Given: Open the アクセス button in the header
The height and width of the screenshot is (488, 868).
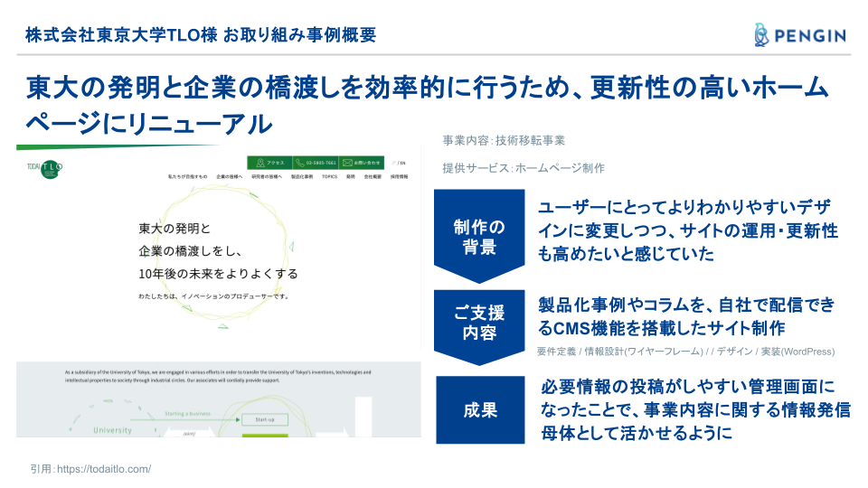Looking at the screenshot, I should (x=269, y=163).
